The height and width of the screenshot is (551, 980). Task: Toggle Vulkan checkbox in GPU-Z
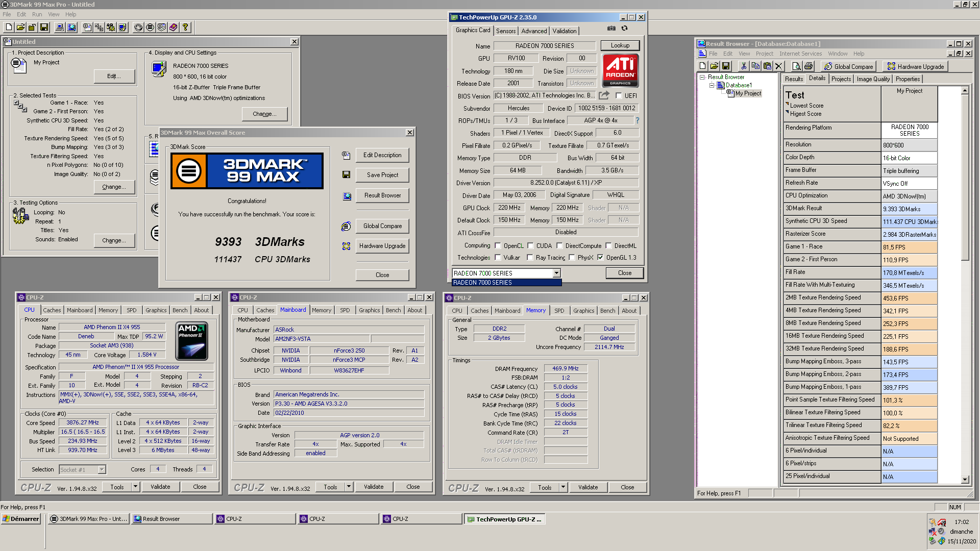pyautogui.click(x=498, y=258)
